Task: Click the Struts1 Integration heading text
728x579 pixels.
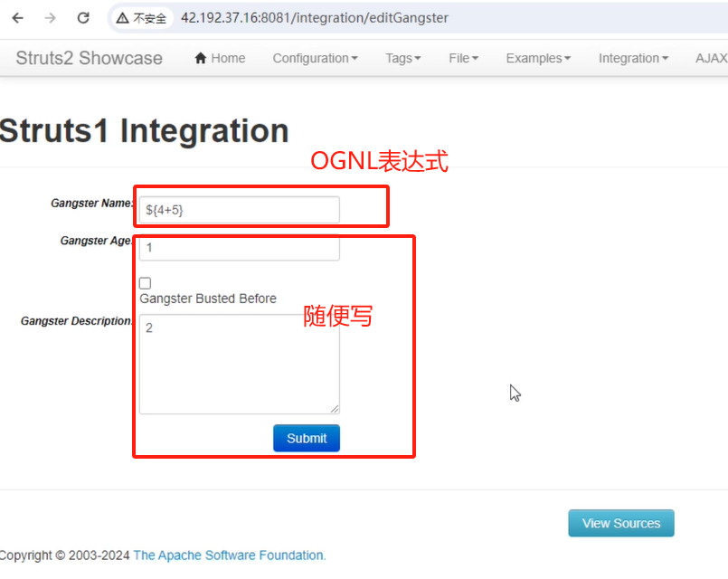Action: point(144,131)
